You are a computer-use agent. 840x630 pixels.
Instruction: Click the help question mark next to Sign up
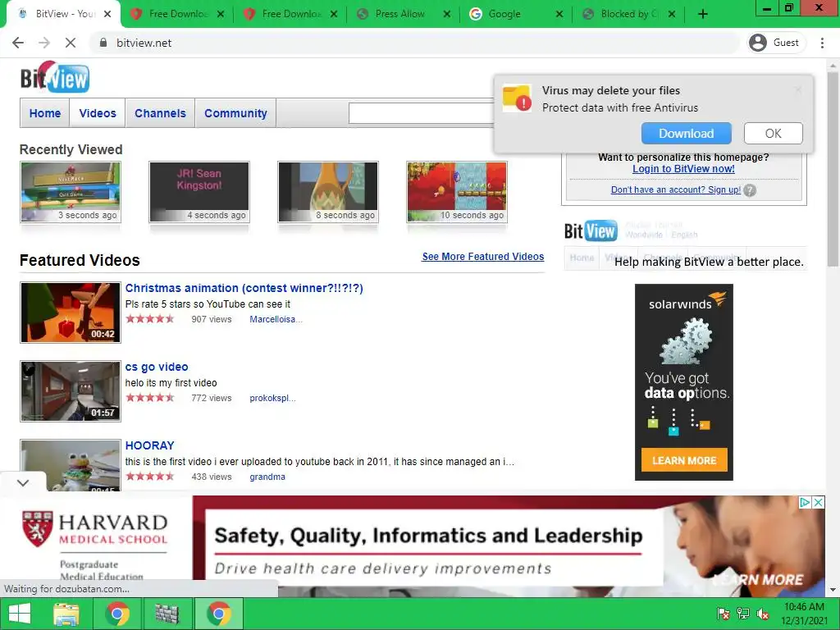(750, 190)
